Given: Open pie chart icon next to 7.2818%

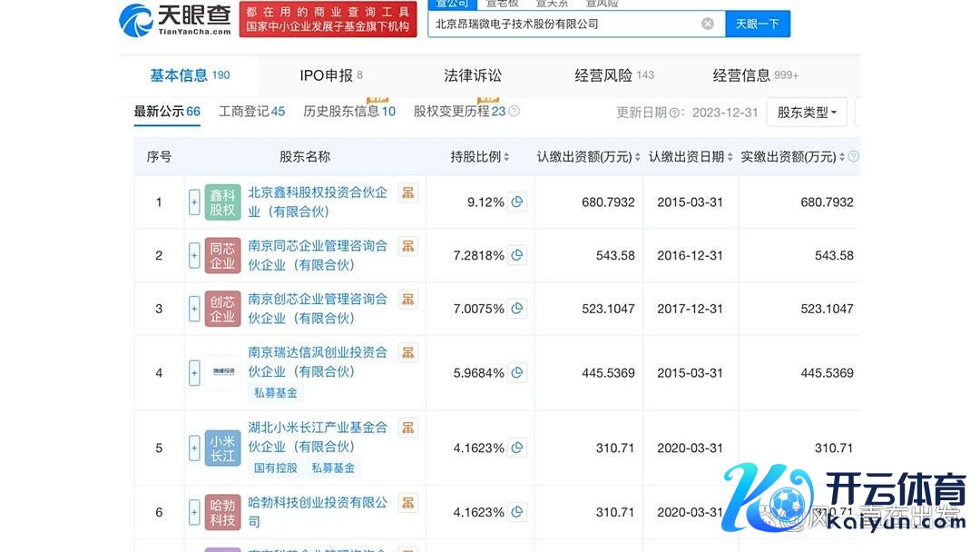Looking at the screenshot, I should [x=517, y=256].
